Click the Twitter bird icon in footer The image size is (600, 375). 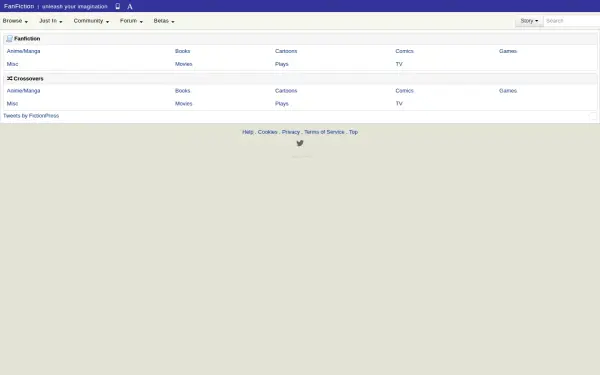click(x=300, y=143)
